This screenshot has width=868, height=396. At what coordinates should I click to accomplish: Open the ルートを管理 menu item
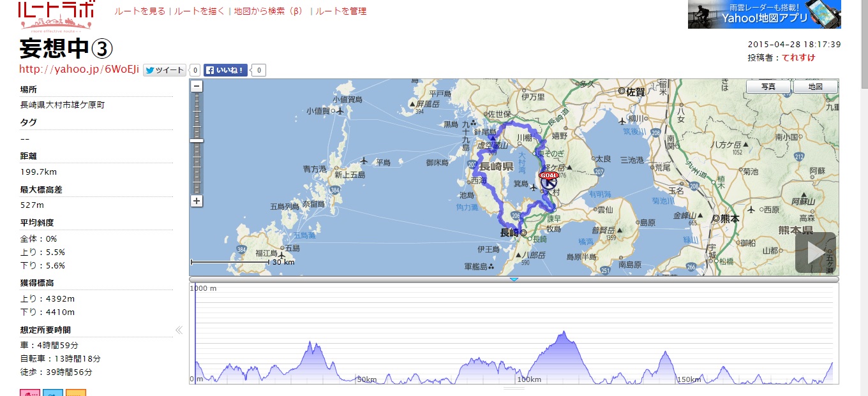pyautogui.click(x=341, y=11)
